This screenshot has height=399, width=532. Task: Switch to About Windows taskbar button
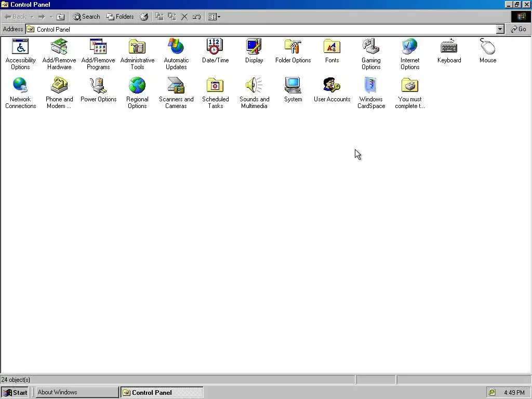77,392
